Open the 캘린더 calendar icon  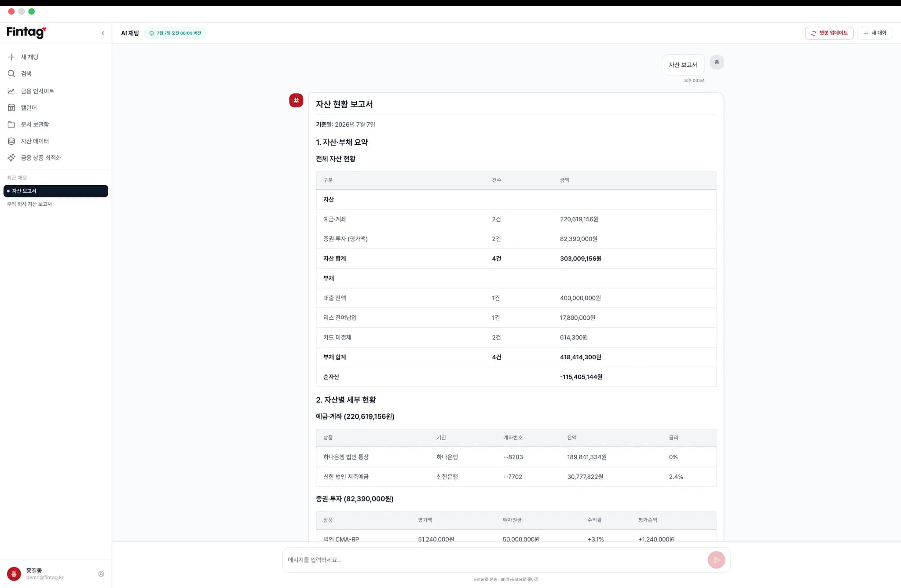click(11, 108)
